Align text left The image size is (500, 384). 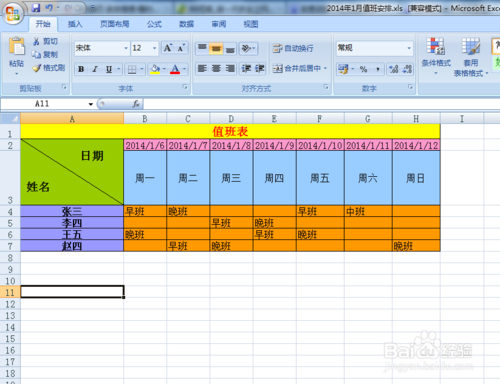[202, 69]
